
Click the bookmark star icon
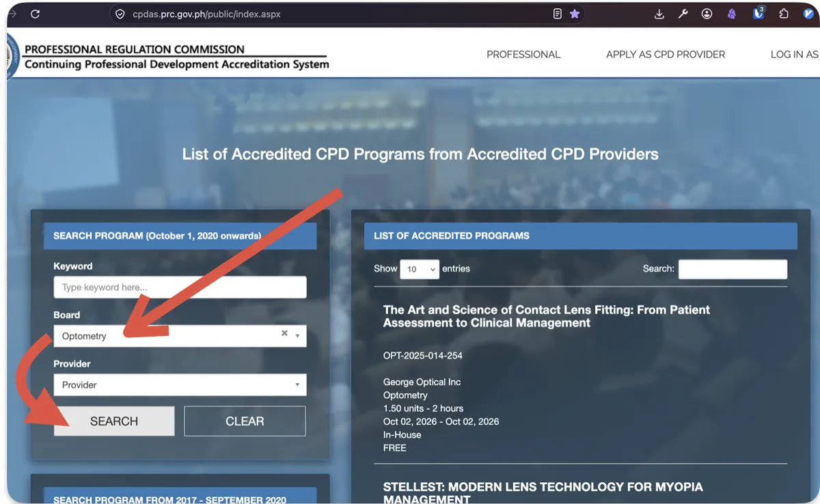click(575, 14)
